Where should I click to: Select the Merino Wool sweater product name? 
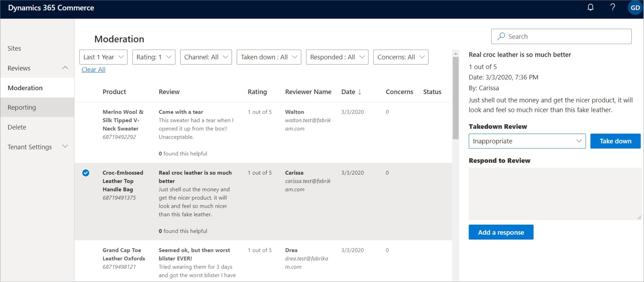click(123, 120)
